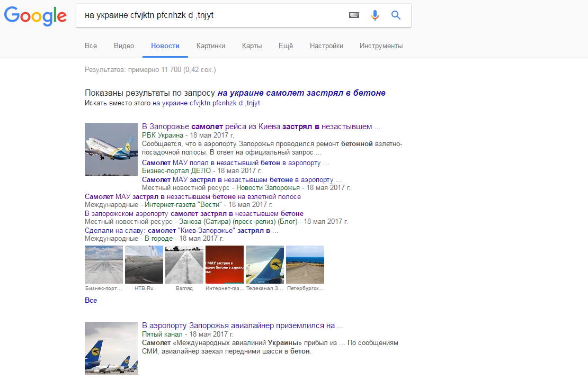Search instead for original mistyped query
588x389 pixels.
coord(206,103)
